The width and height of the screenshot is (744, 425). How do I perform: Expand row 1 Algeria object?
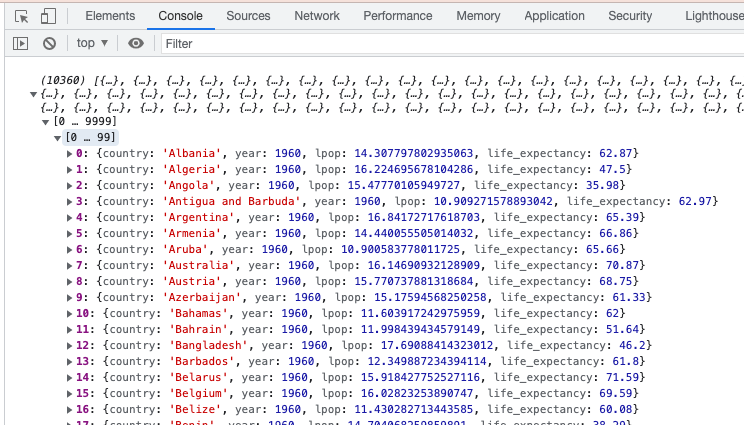[69, 170]
